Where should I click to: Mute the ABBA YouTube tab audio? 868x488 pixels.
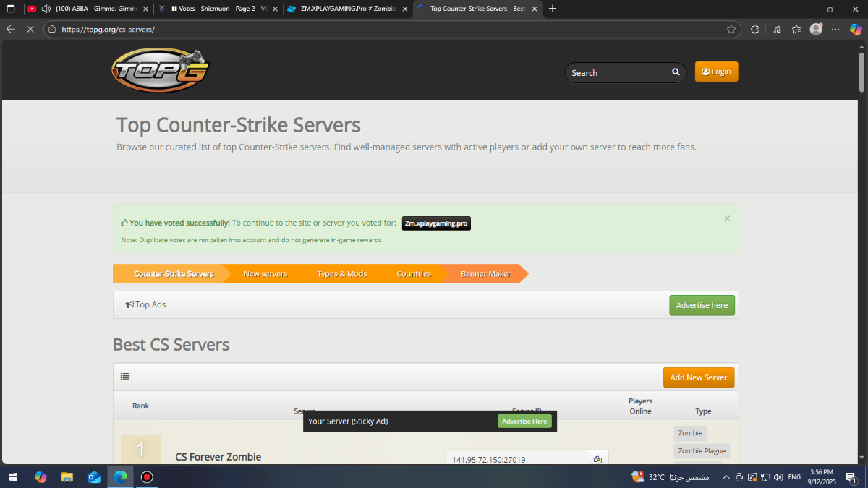pyautogui.click(x=46, y=9)
